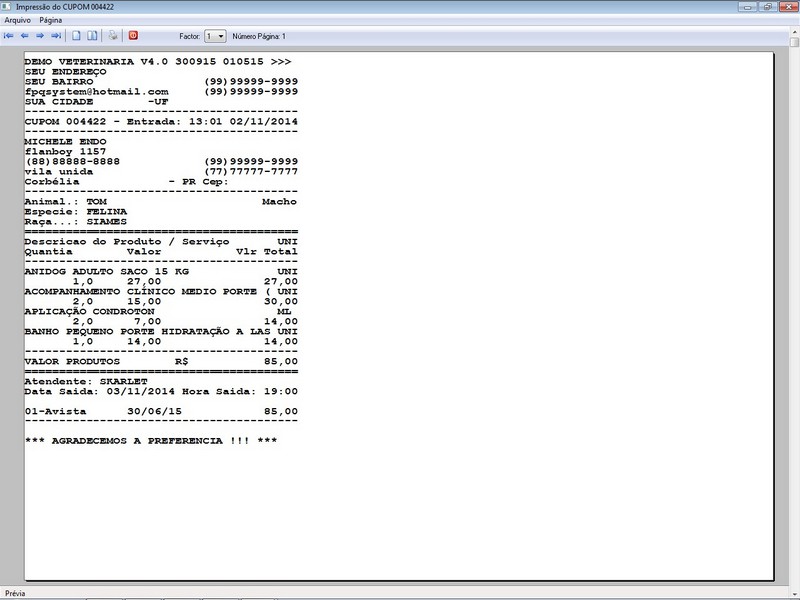Click 'DEMO VETERINARIA V4.0' header line
Screen dimensions: 800x600
click(158, 61)
